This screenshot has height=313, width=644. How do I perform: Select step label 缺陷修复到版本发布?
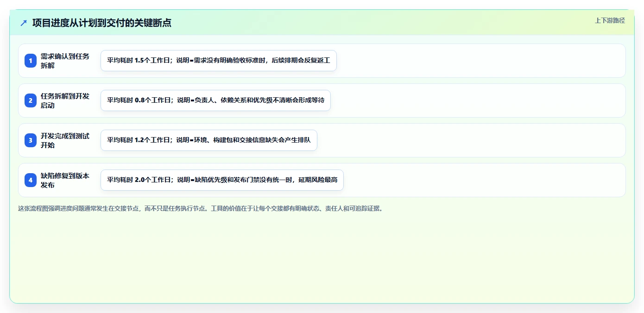[x=65, y=180]
